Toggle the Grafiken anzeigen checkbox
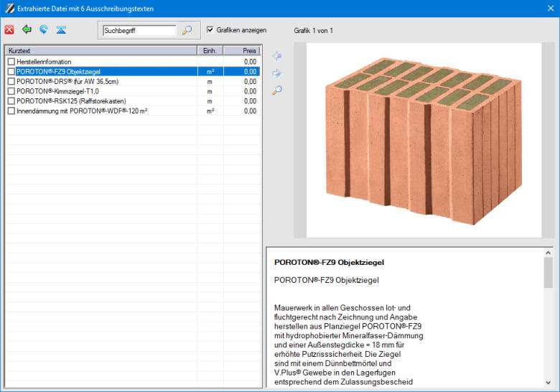Image resolution: width=560 pixels, height=392 pixels. (x=210, y=30)
